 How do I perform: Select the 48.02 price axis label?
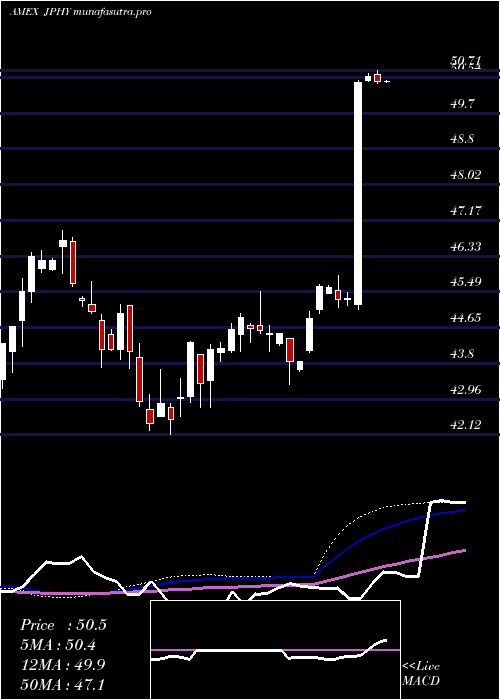pyautogui.click(x=466, y=175)
